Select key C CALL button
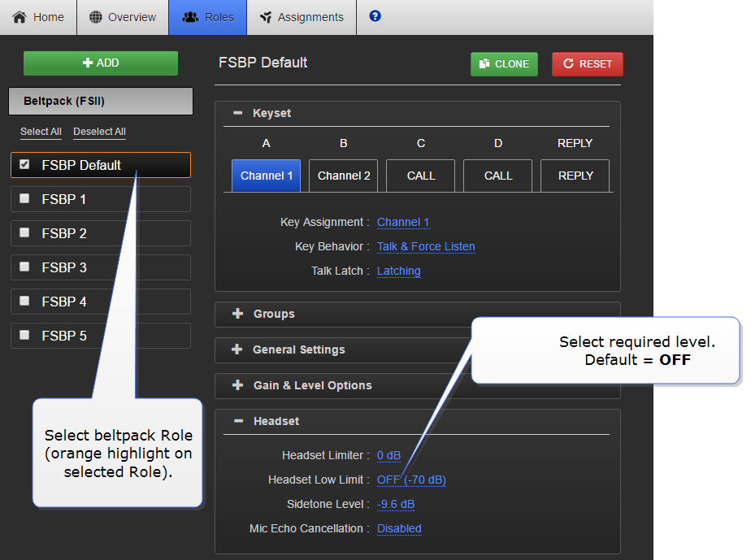 click(x=420, y=176)
